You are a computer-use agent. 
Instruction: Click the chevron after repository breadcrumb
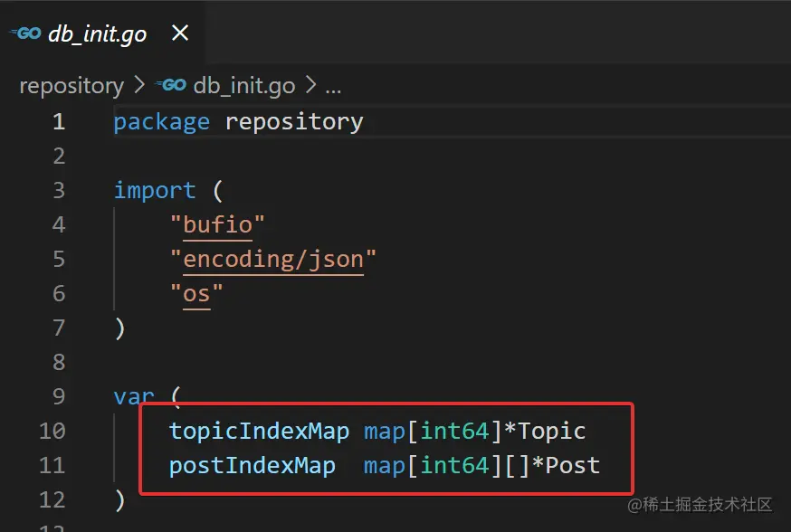tap(139, 85)
